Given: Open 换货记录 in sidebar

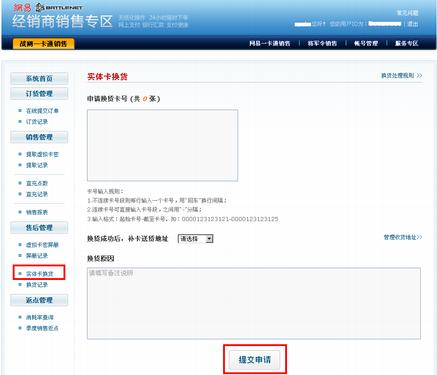Looking at the screenshot, I should (37, 285).
